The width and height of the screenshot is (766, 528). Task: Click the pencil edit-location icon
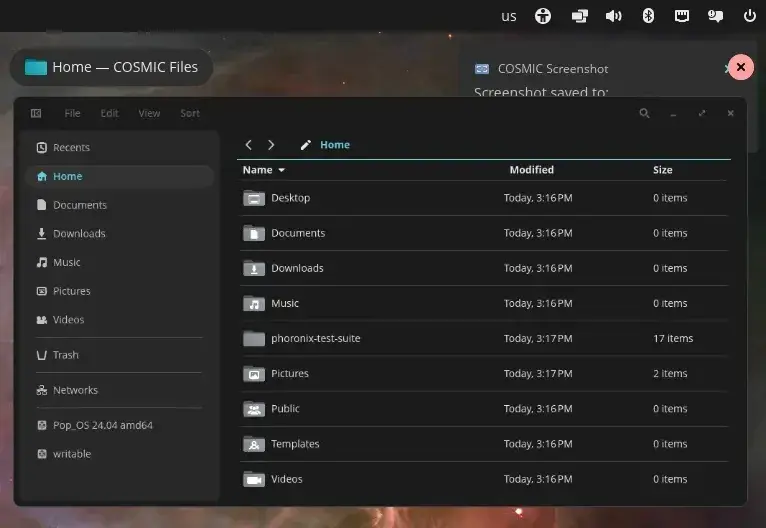pos(306,145)
